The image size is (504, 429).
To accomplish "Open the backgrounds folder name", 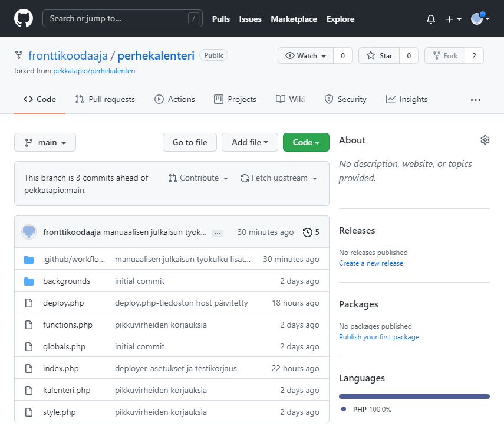I will coord(67,281).
